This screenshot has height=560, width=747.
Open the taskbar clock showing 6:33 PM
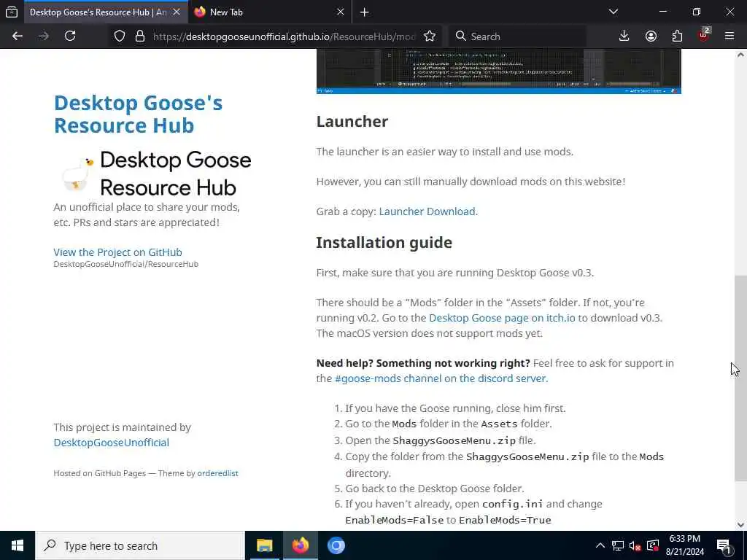pos(684,545)
